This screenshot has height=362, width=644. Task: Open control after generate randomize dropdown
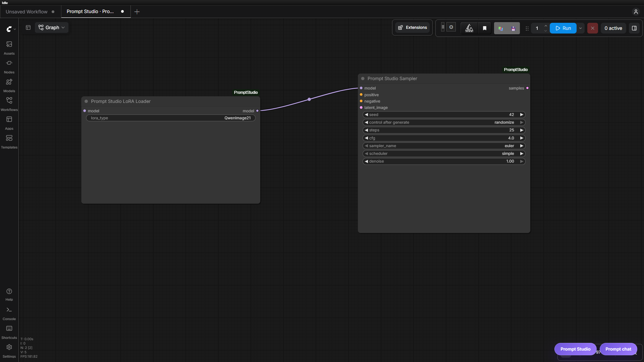click(444, 122)
